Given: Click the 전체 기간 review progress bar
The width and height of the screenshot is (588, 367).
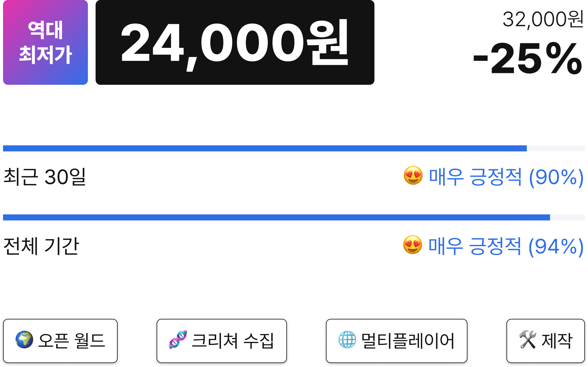Looking at the screenshot, I should tap(294, 217).
